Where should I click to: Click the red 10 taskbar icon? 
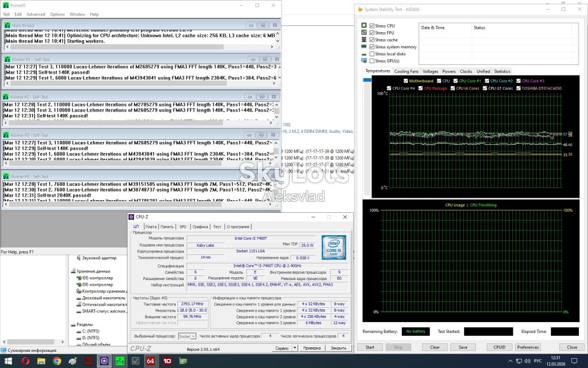167,361
